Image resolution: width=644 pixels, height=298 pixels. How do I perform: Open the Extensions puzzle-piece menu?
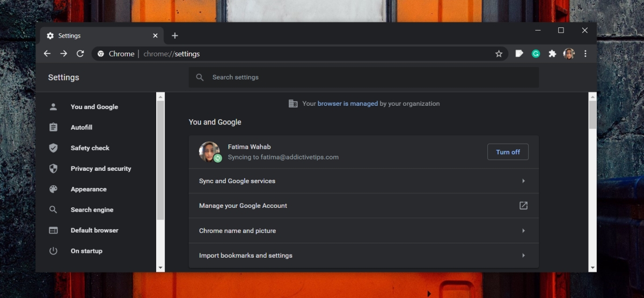[x=552, y=54]
